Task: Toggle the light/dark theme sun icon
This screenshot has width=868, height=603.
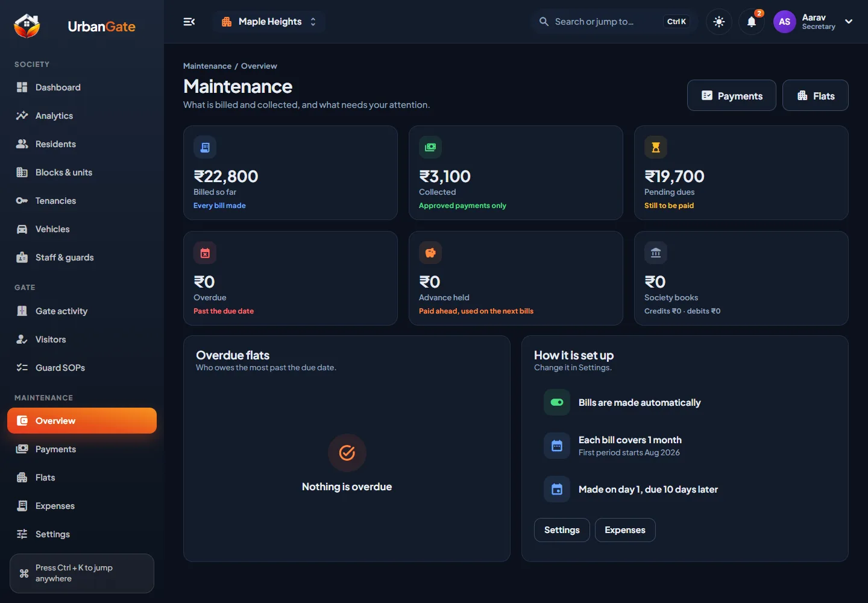Action: 719,22
